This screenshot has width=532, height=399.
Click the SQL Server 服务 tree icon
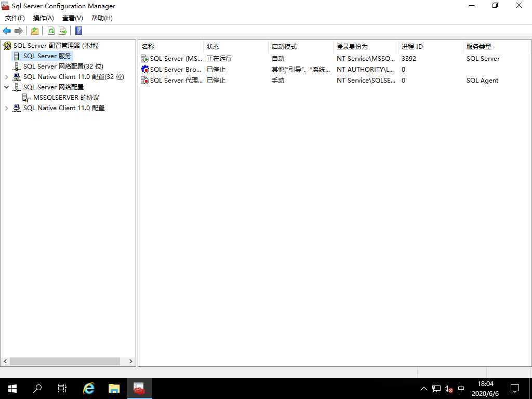pos(17,56)
